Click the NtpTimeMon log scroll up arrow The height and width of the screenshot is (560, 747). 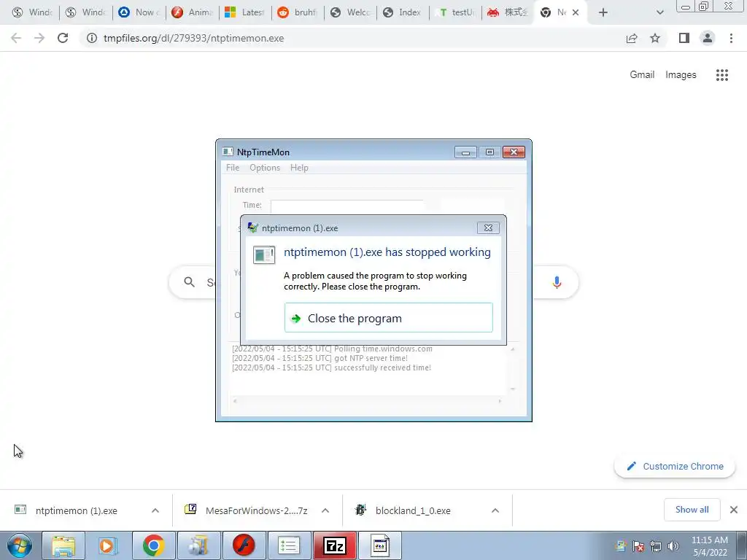point(513,349)
